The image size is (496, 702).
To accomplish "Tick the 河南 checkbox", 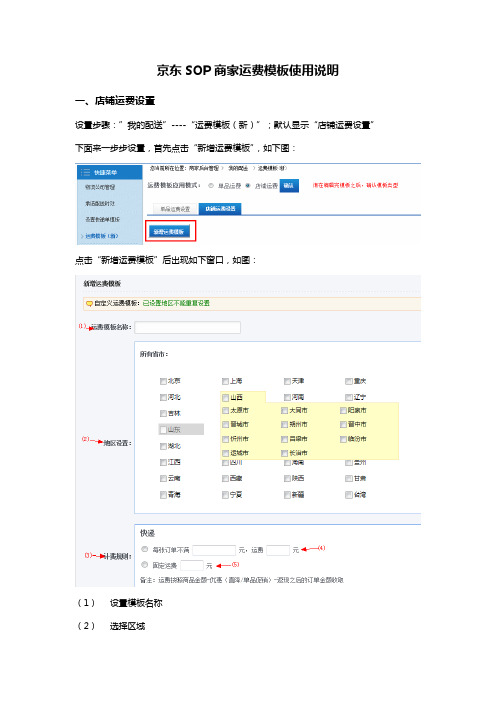I will pyautogui.click(x=287, y=398).
